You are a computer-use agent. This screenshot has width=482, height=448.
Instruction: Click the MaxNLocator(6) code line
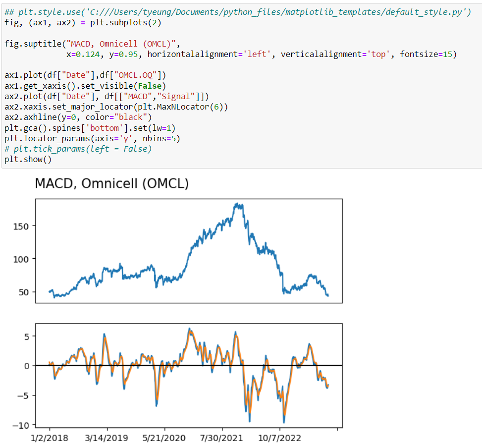coord(116,107)
